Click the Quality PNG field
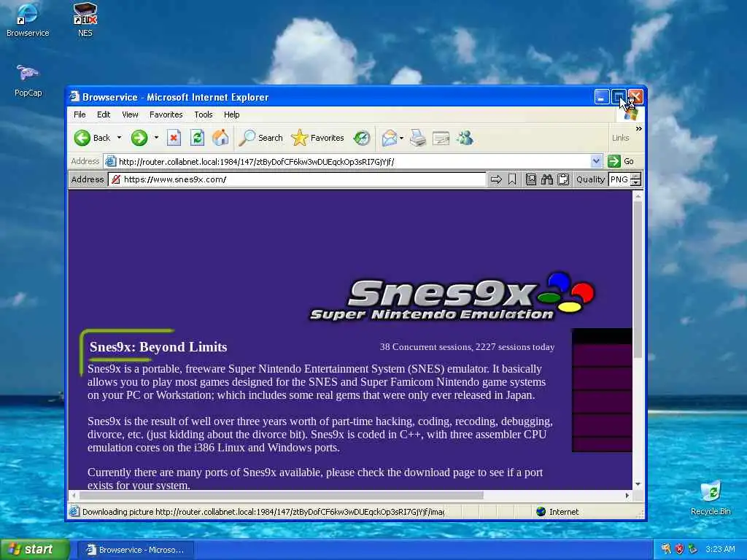The image size is (747, 560). click(619, 179)
